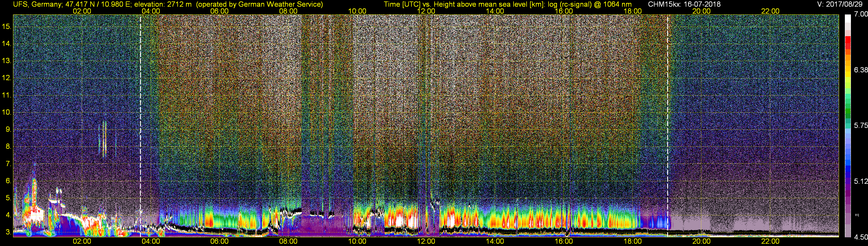Click the station title 'UFS, Germany; 47.417 N / 10.980 E'
Screen dimensions: 868x246
point(72,4)
